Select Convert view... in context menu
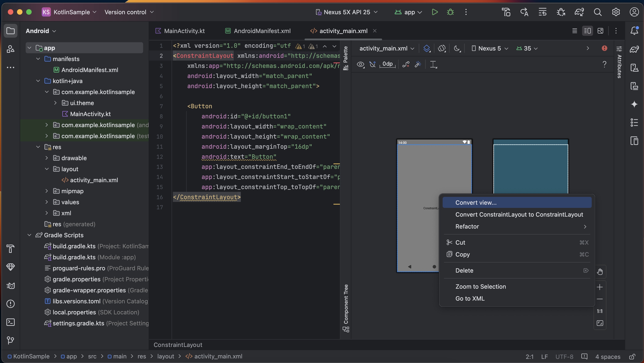This screenshot has width=644, height=363. [476, 202]
